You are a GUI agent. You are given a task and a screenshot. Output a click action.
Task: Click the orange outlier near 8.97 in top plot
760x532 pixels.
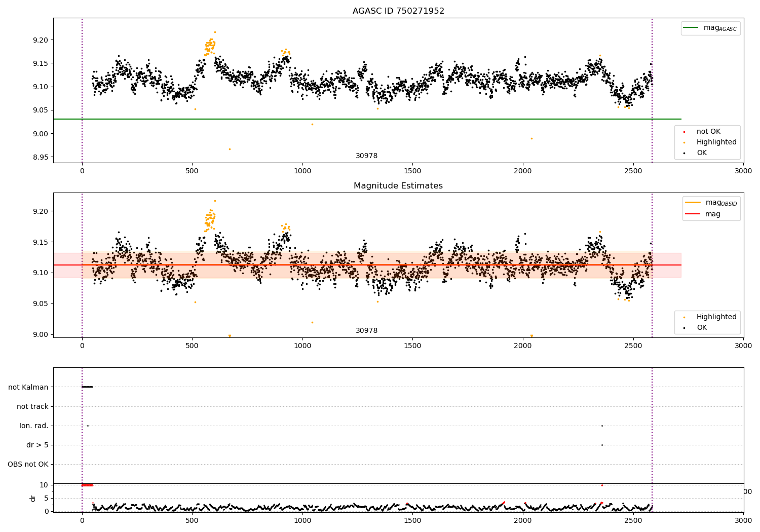tap(230, 149)
